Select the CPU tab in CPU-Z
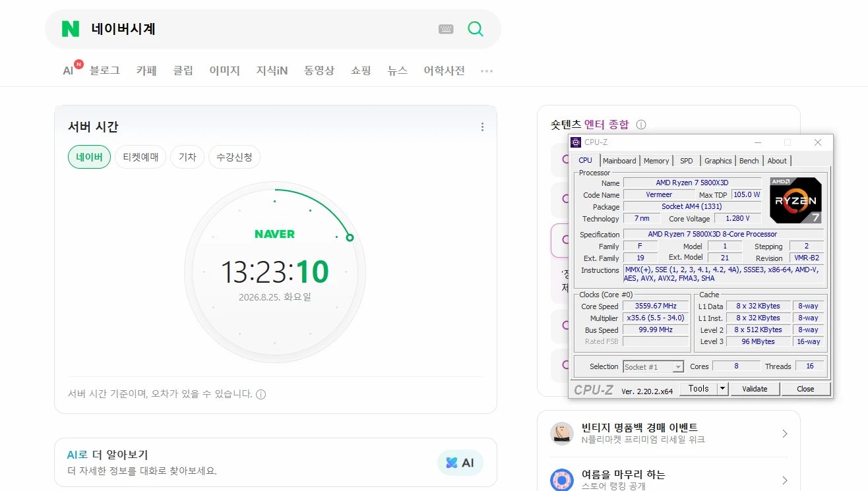This screenshot has width=868, height=491. click(585, 160)
